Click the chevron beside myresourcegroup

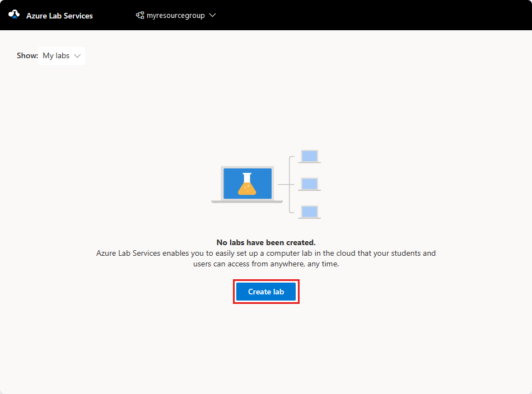[212, 15]
